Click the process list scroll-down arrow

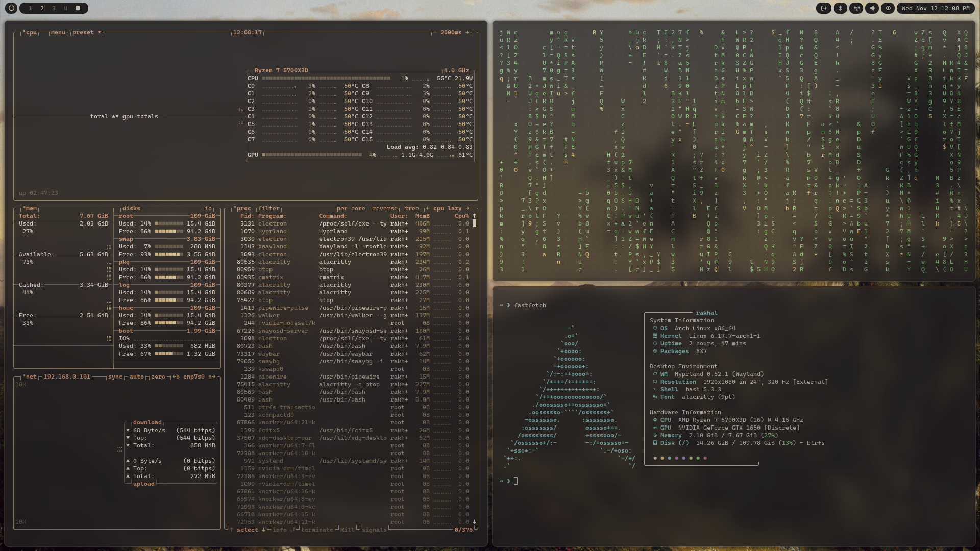474,522
